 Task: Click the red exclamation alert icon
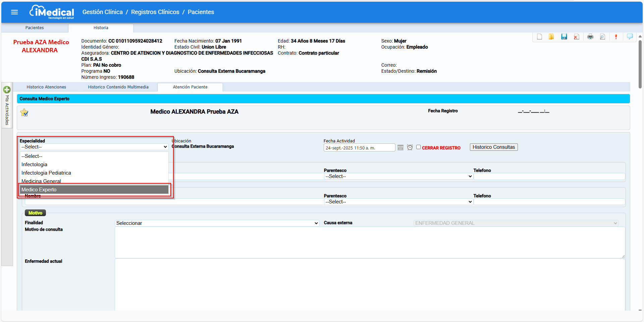tap(616, 37)
